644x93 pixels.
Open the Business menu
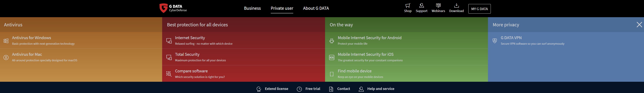[252, 8]
